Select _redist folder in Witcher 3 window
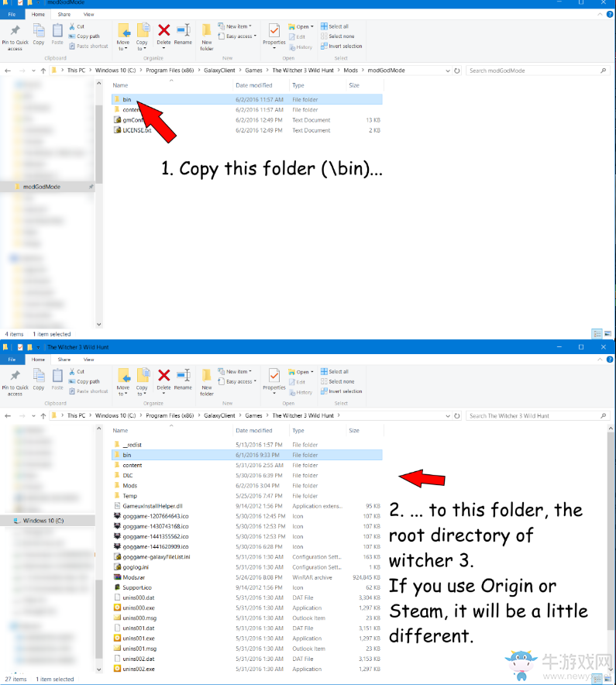 pyautogui.click(x=247, y=445)
